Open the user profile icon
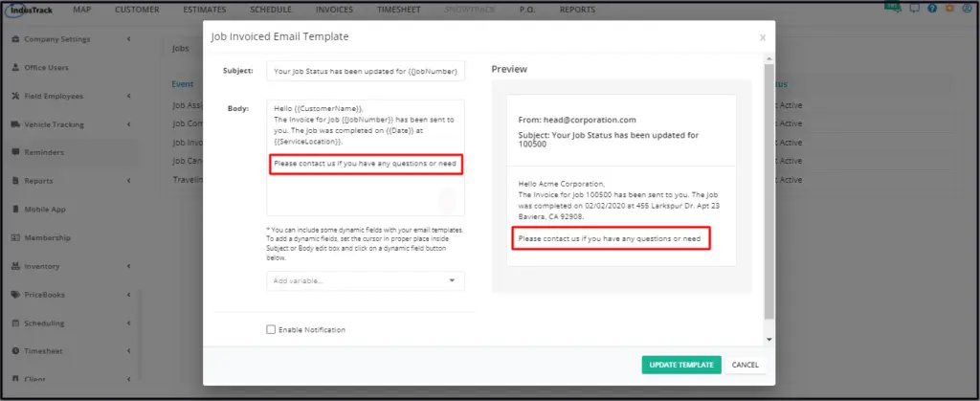 click(x=969, y=8)
